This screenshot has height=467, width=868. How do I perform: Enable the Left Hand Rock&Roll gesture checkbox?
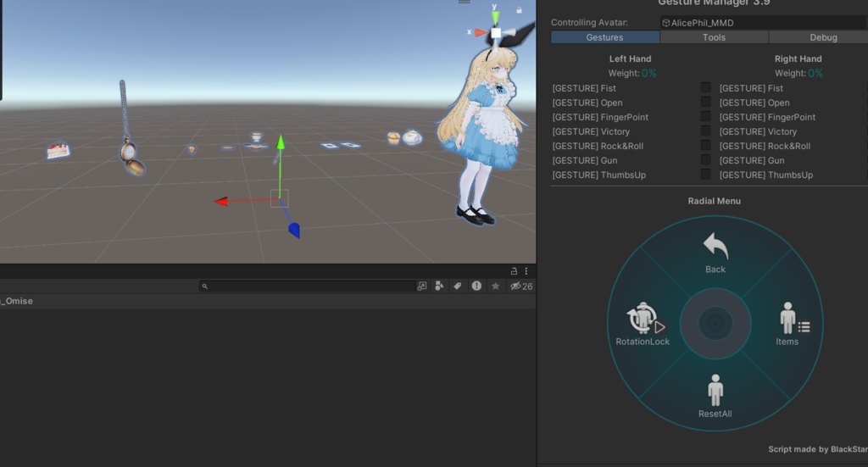pyautogui.click(x=706, y=145)
